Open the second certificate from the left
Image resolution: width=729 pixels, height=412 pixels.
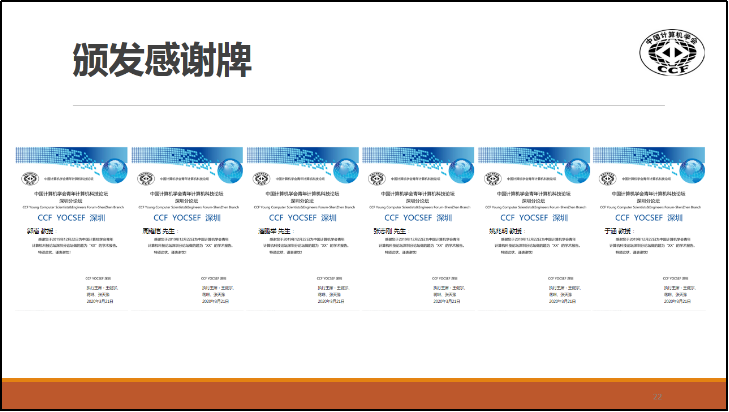coord(187,228)
